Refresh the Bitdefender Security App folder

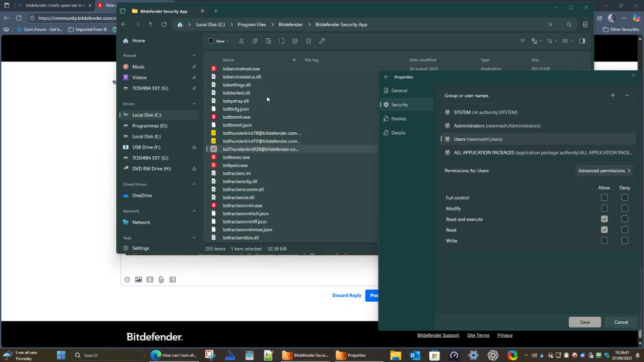point(164,24)
